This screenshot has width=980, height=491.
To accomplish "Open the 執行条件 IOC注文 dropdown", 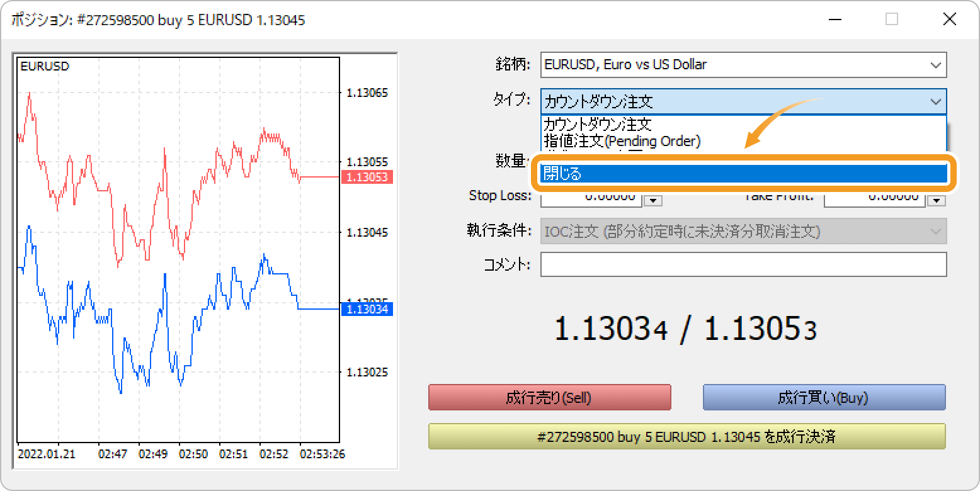I will pyautogui.click(x=743, y=232).
